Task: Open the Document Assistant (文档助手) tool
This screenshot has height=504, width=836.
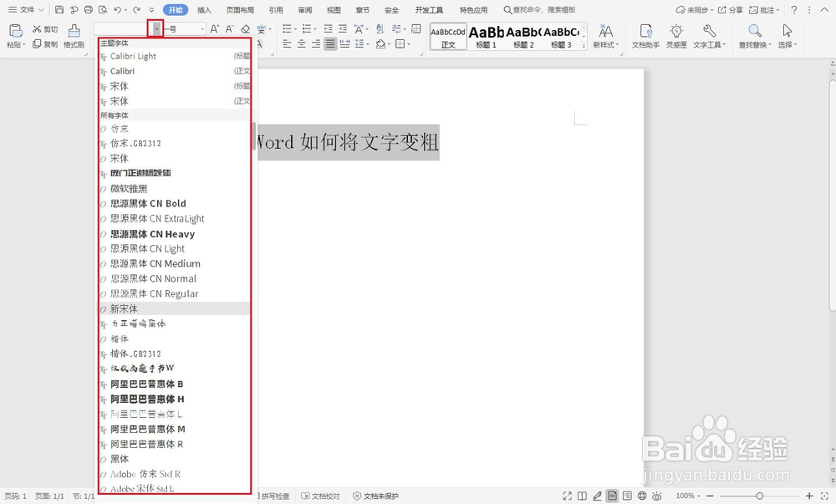Action: pyautogui.click(x=645, y=36)
